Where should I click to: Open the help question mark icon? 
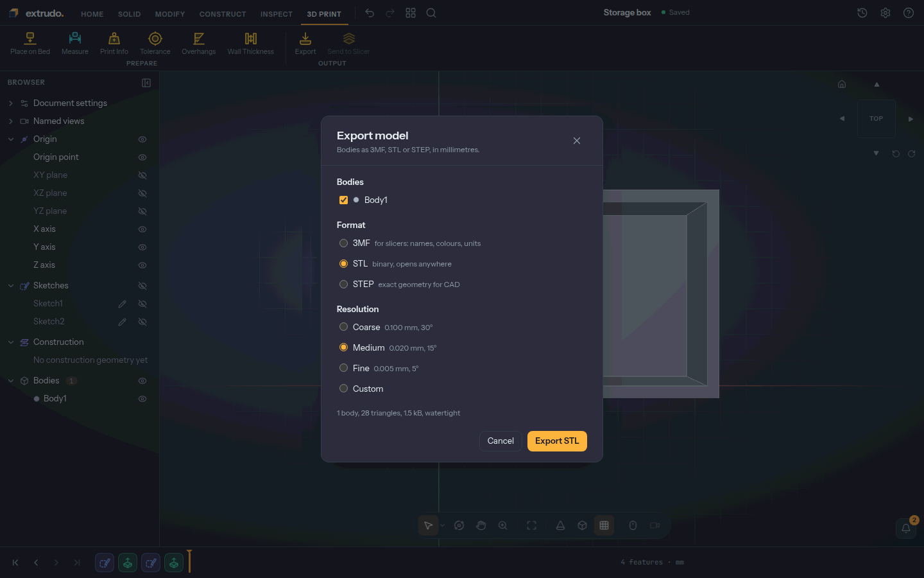909,13
